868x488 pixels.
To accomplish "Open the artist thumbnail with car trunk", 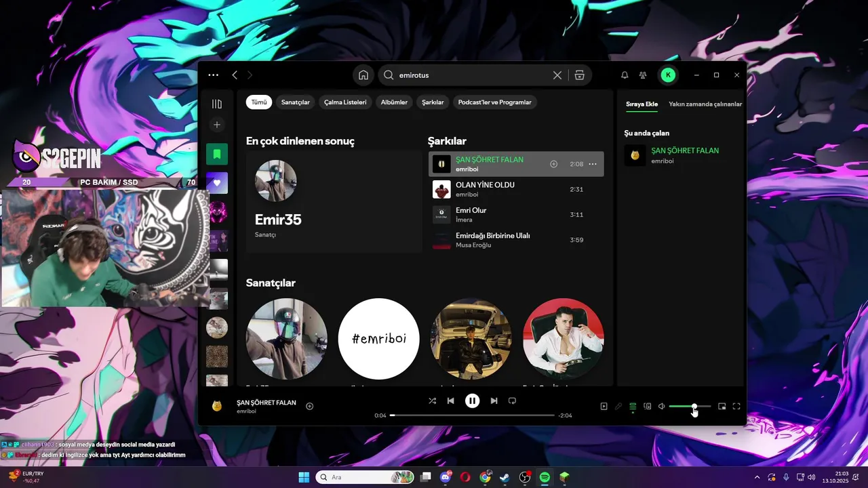I will (471, 339).
